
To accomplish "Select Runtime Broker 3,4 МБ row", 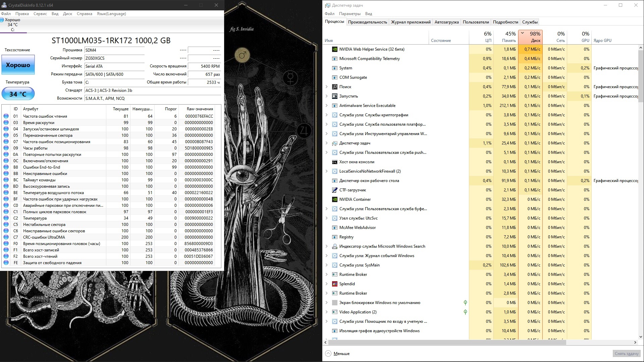I will pyautogui.click(x=480, y=275).
